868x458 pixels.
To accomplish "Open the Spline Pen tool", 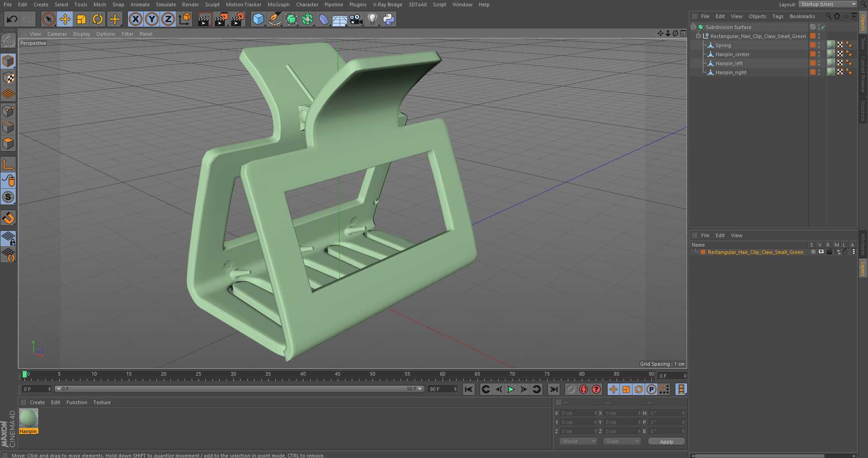I will pos(274,19).
